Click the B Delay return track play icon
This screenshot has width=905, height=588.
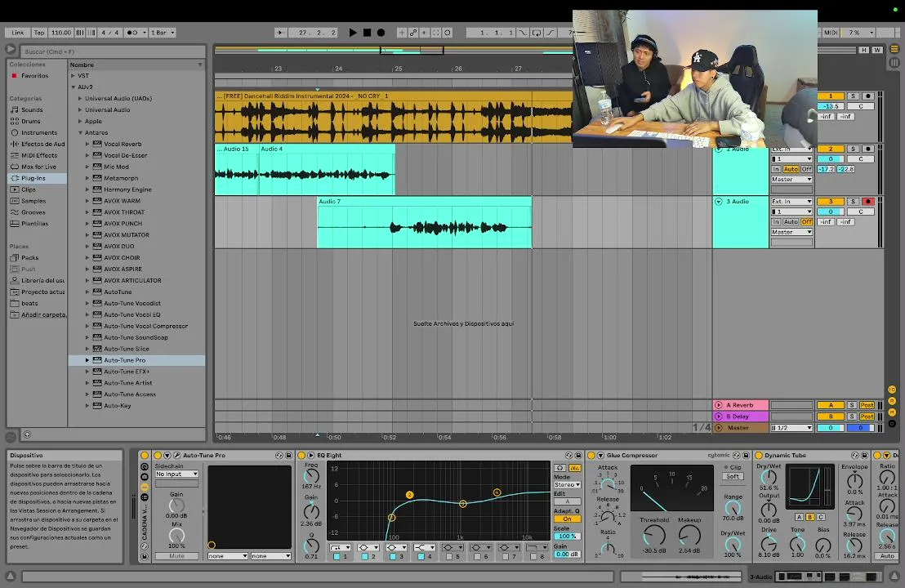click(719, 416)
